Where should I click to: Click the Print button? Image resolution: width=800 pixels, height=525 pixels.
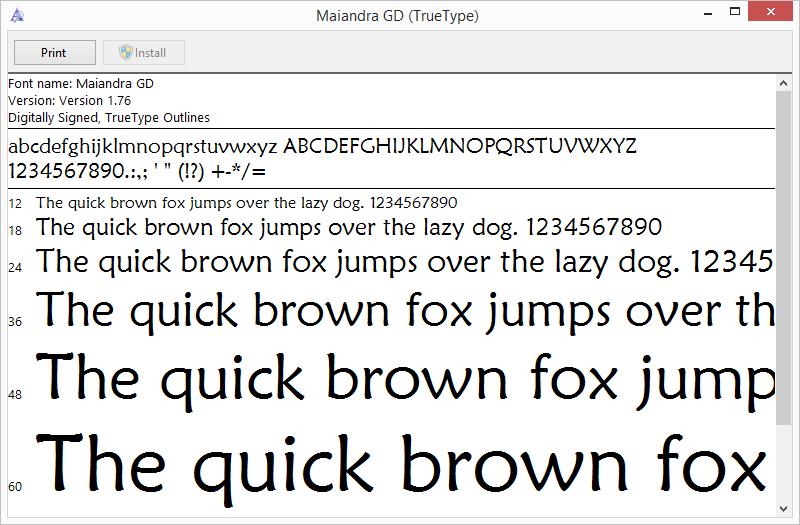55,53
